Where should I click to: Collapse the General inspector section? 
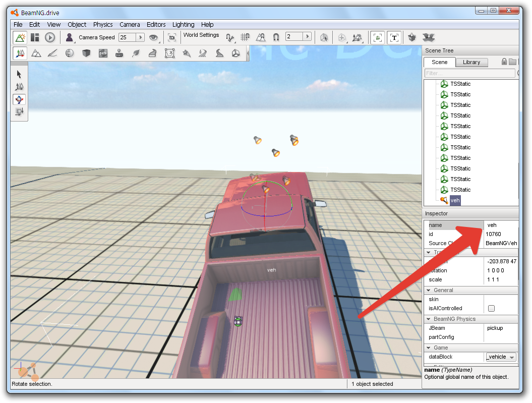[429, 290]
